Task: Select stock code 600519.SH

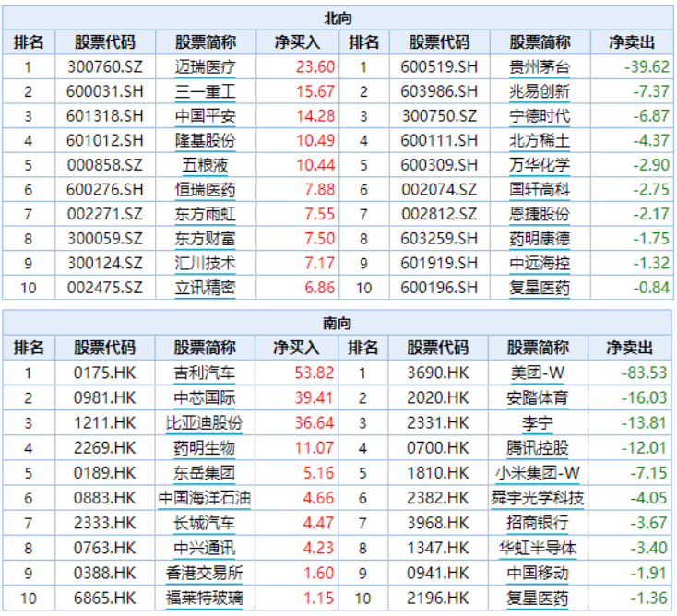Action: (x=439, y=67)
